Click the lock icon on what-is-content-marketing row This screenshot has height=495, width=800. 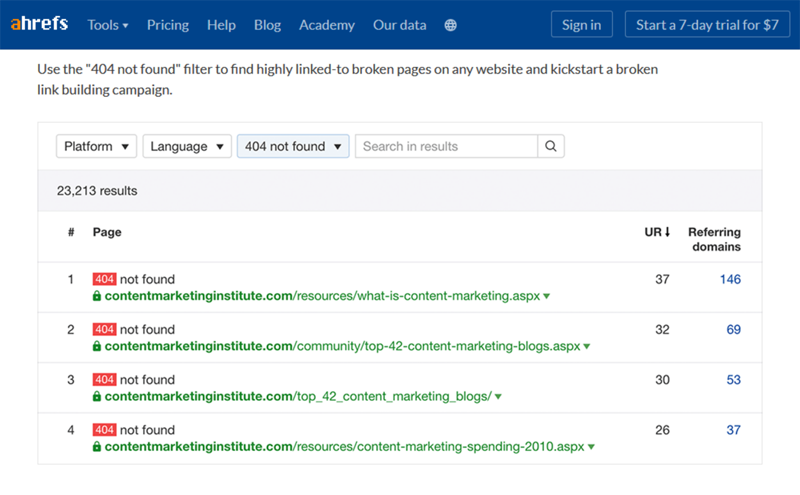pyautogui.click(x=96, y=296)
